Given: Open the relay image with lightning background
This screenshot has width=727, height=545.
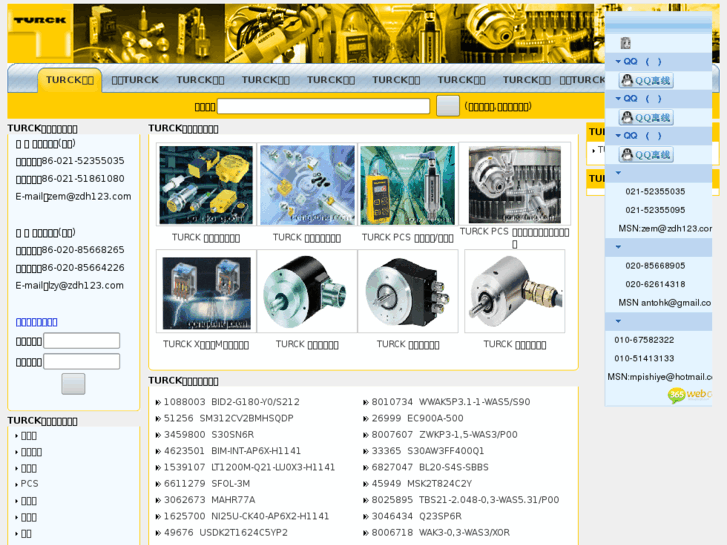Looking at the screenshot, I should (x=206, y=293).
